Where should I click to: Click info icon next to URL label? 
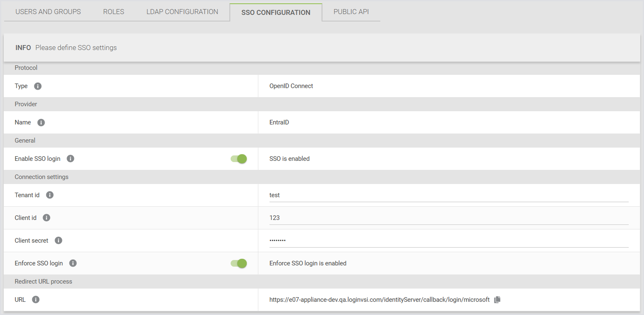coord(36,300)
